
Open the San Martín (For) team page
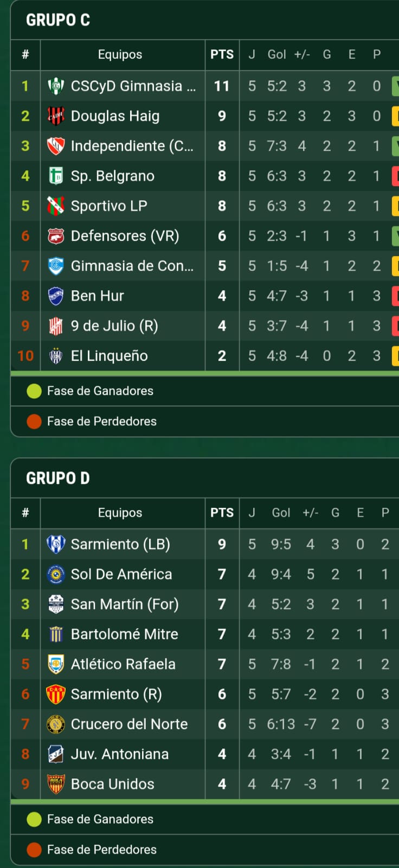(125, 604)
